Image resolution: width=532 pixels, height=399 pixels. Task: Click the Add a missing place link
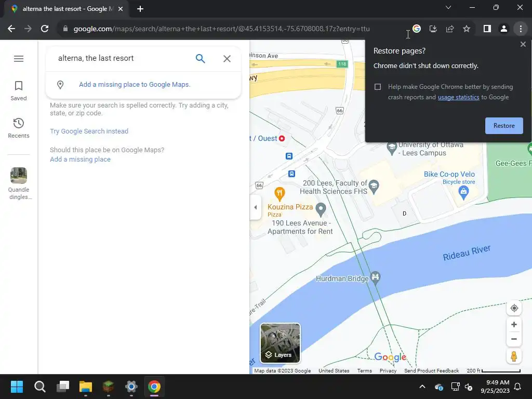click(80, 159)
